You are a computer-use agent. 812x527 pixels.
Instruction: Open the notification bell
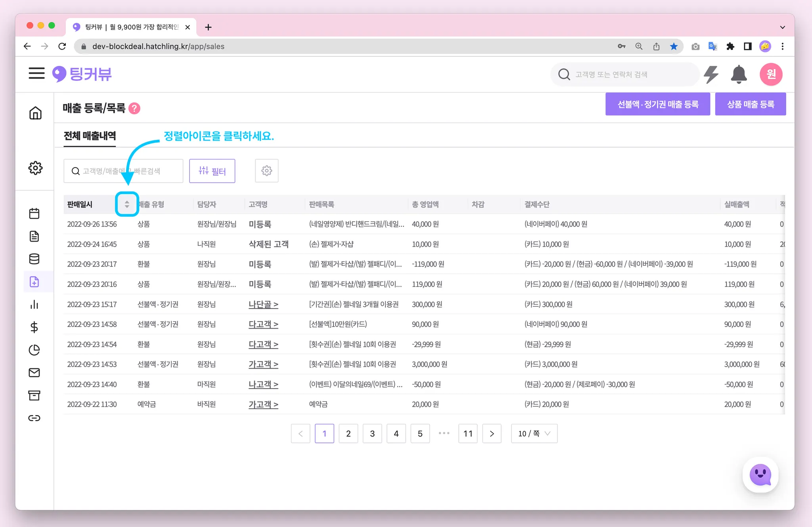739,74
